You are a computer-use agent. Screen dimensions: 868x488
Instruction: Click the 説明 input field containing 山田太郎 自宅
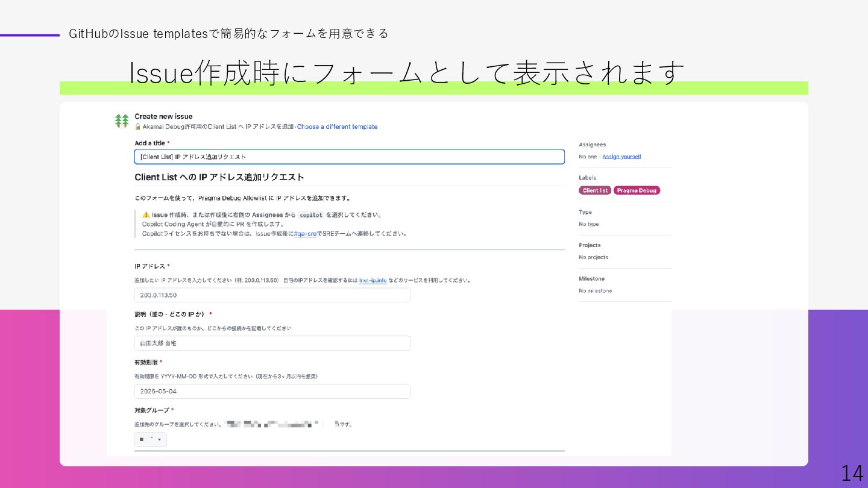point(272,343)
